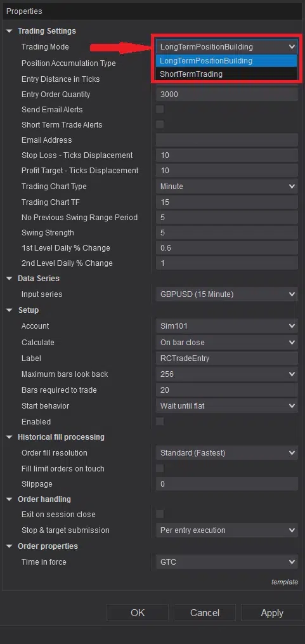Open the Trading Chart Type dropdown
This screenshot has height=644, width=305.
coord(226,187)
